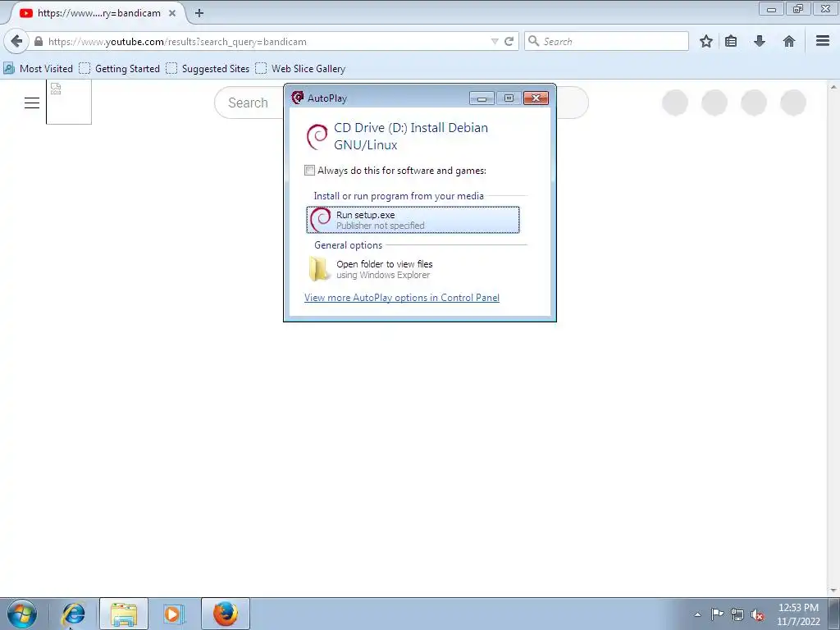Viewport: 840px width, 630px height.
Task: Open the Firefox hamburger menu
Action: [823, 41]
